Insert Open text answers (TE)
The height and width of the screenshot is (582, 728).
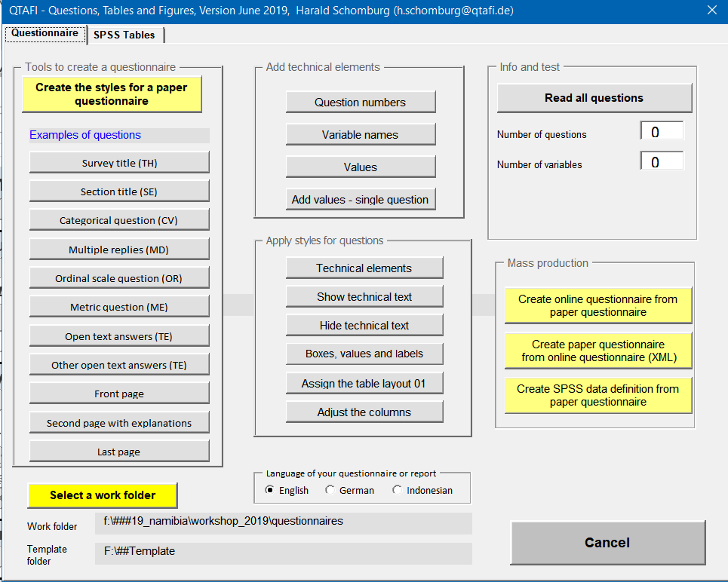(x=119, y=336)
